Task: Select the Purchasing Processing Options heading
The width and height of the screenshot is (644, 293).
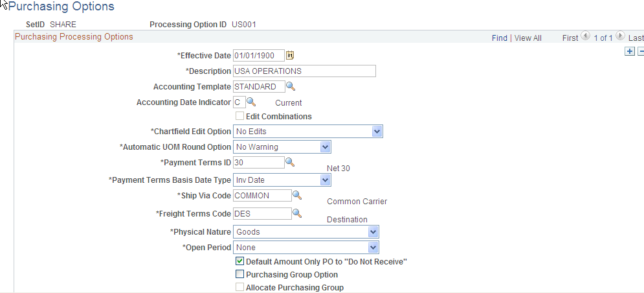Action: pyautogui.click(x=74, y=36)
